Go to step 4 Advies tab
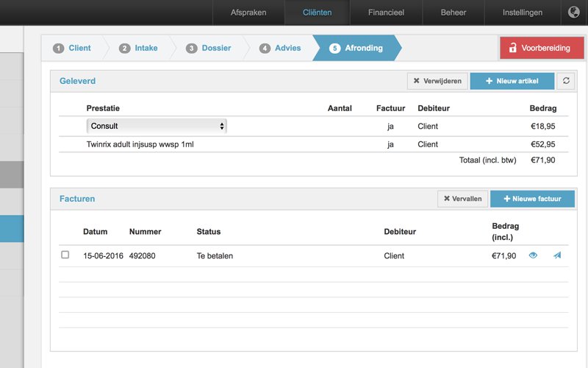This screenshot has width=588, height=368. [x=280, y=48]
